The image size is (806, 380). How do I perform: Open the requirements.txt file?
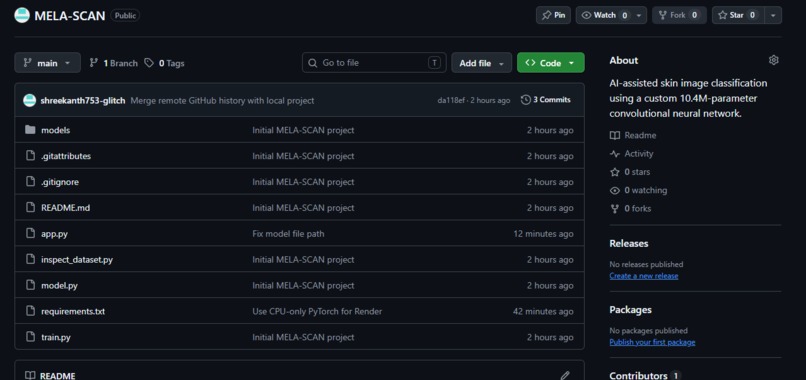click(73, 311)
